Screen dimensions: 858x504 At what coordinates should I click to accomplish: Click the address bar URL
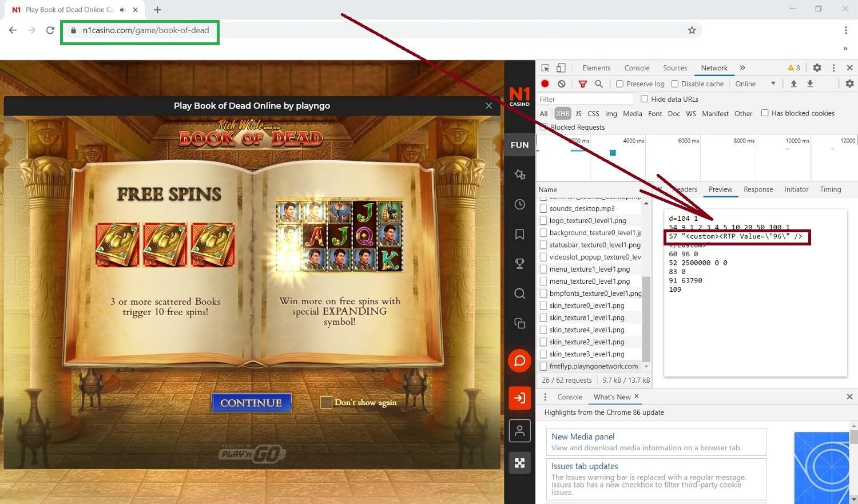[146, 30]
